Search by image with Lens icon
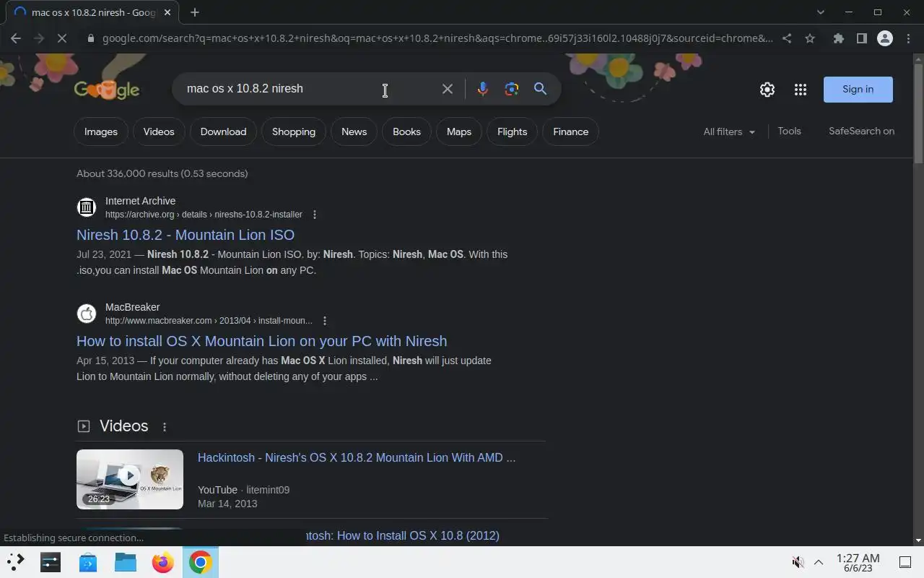 [512, 89]
